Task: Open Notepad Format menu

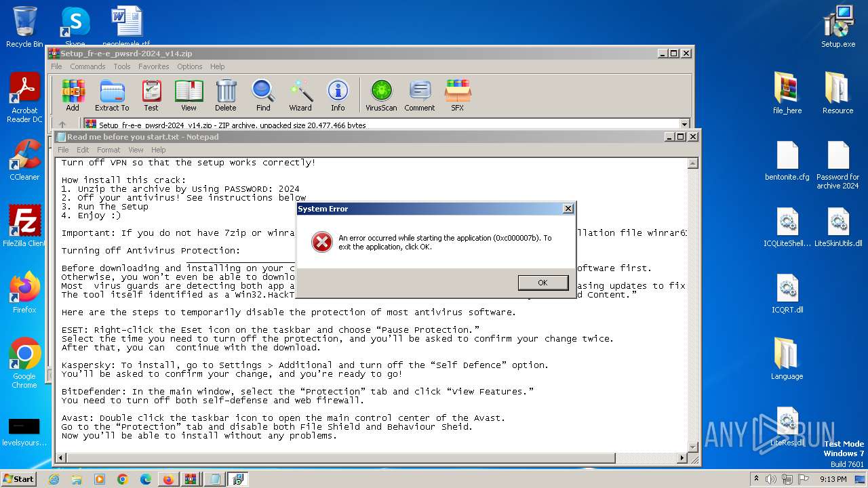Action: [108, 150]
